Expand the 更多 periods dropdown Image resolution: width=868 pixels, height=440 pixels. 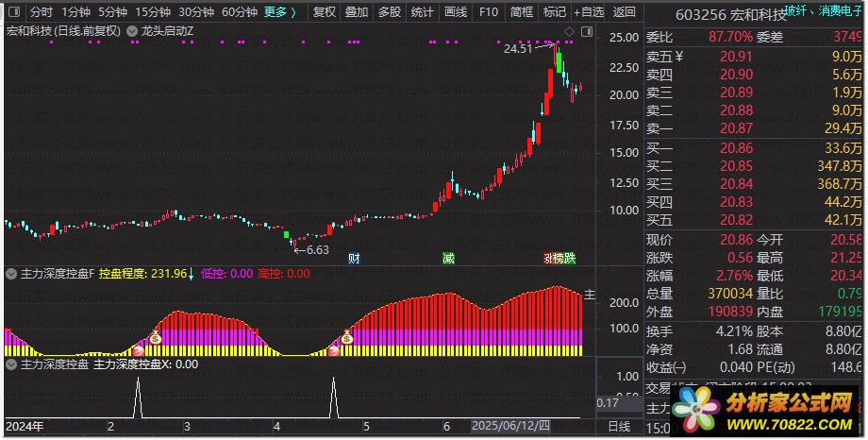[x=280, y=11]
